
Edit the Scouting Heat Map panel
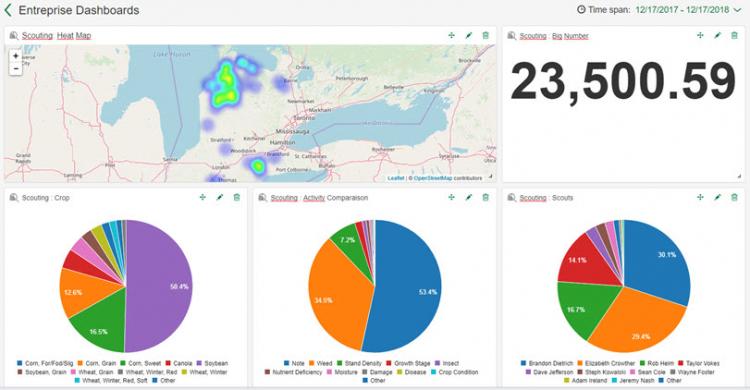[x=469, y=35]
